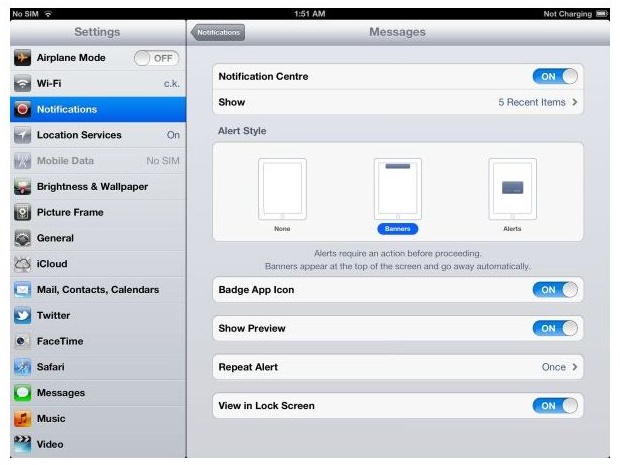Disable View in Lock Screen switch

(555, 406)
